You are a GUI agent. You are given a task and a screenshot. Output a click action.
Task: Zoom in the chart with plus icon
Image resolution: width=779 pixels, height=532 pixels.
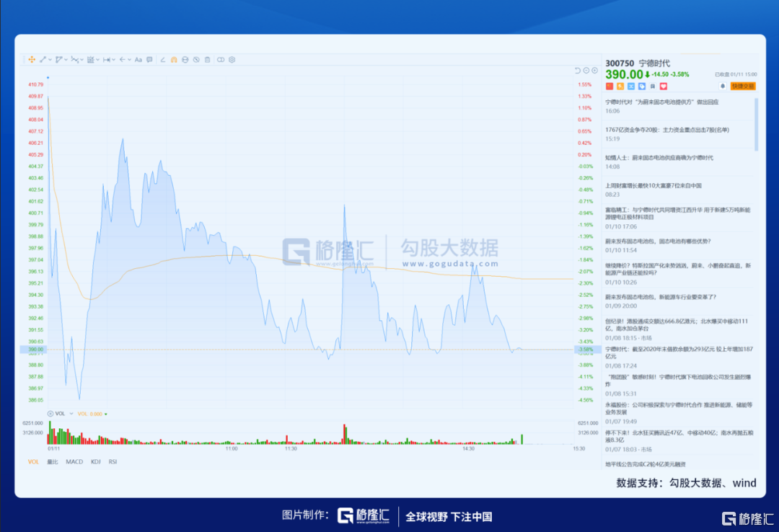pyautogui.click(x=594, y=71)
